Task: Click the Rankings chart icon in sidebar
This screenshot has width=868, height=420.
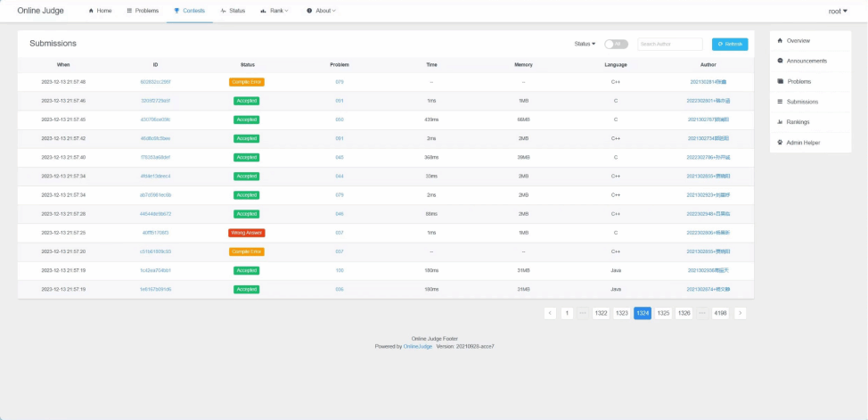Action: pos(781,122)
